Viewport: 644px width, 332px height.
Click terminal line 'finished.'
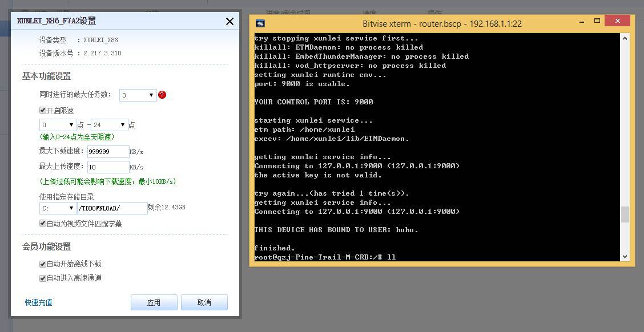275,248
